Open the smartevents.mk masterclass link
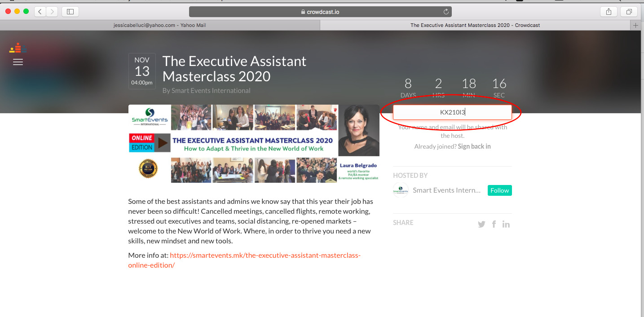Viewport: 644px width, 317px height. (x=244, y=260)
